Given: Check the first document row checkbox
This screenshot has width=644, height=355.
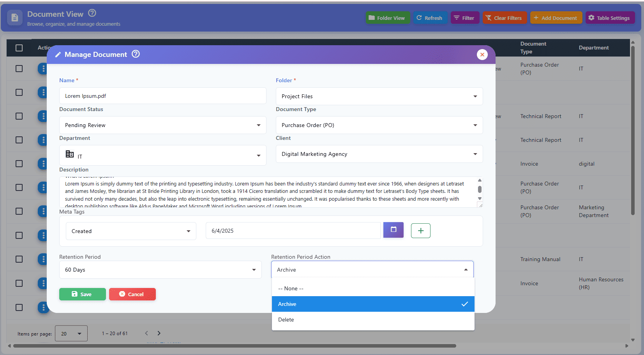Looking at the screenshot, I should [x=19, y=69].
